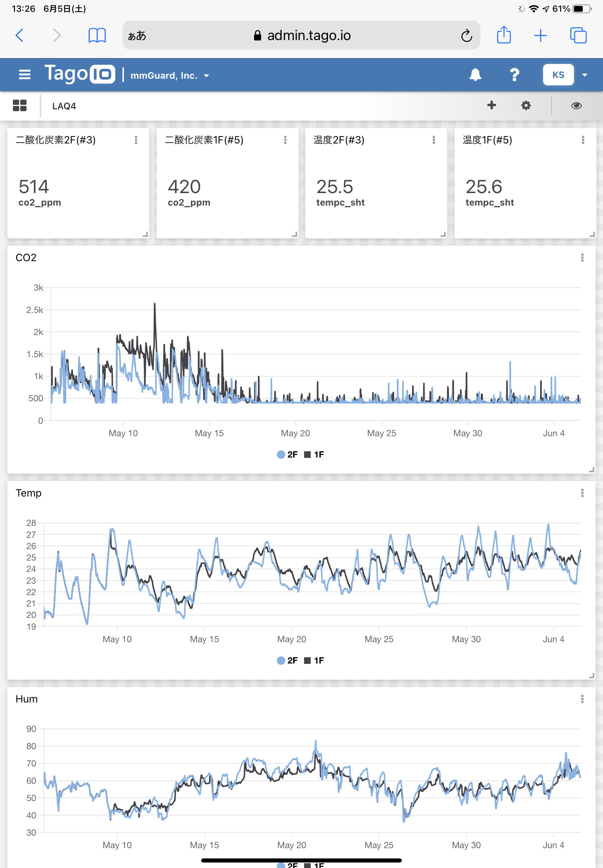Select the LAQ4 dashboard tab
Screen dimensions: 603x868
pyautogui.click(x=64, y=106)
